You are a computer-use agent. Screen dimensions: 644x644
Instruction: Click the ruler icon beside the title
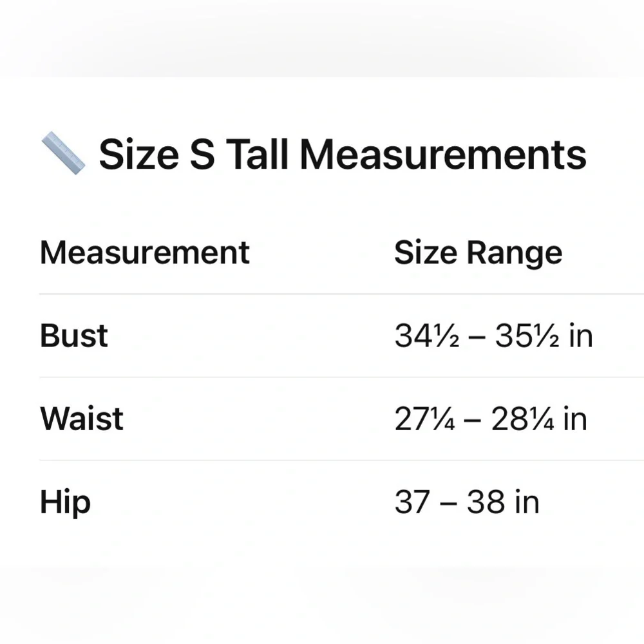(x=63, y=155)
